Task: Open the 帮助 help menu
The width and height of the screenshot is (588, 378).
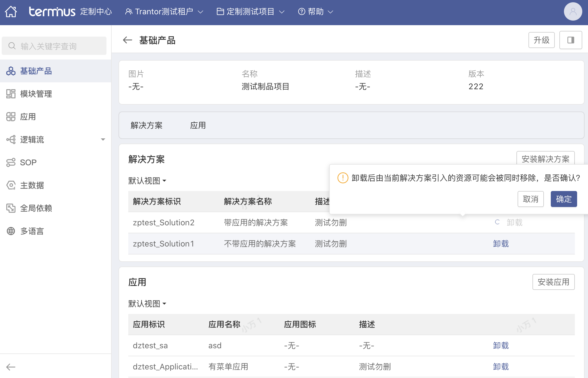Action: (x=315, y=12)
